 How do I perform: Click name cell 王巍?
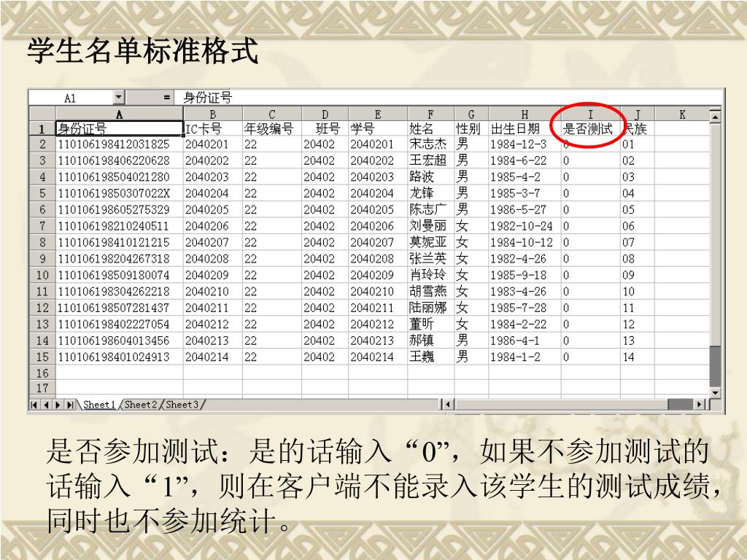click(430, 357)
